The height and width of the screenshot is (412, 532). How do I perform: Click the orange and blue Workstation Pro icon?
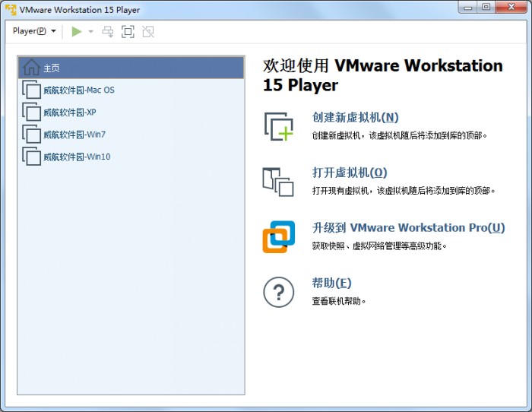pos(279,237)
